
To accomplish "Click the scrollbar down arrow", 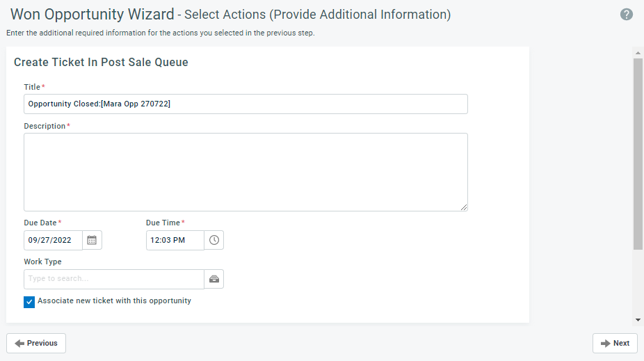I will coord(638,319).
